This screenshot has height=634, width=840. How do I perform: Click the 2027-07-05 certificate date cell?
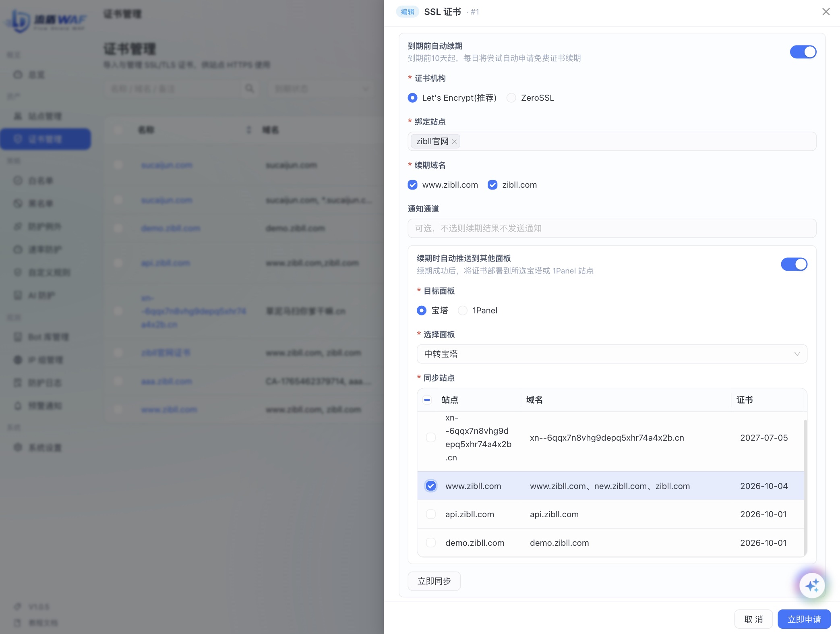pos(764,438)
